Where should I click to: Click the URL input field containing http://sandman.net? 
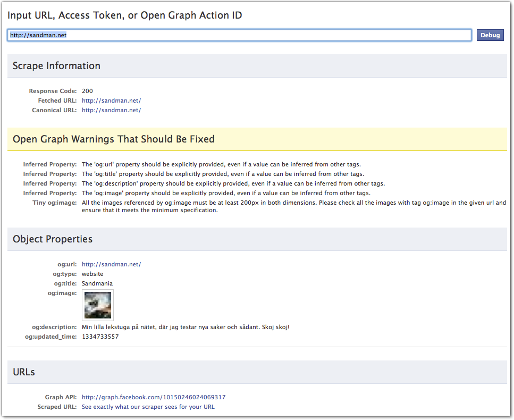pos(239,35)
